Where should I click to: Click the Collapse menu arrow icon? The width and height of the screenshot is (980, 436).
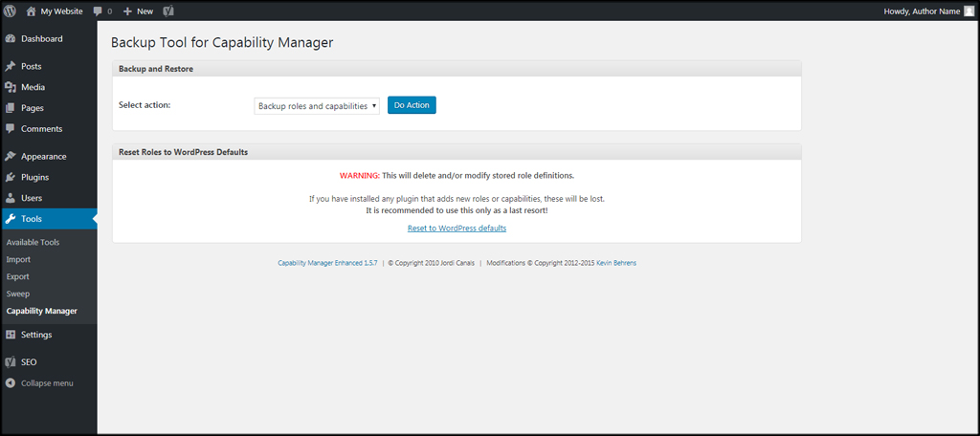point(10,382)
